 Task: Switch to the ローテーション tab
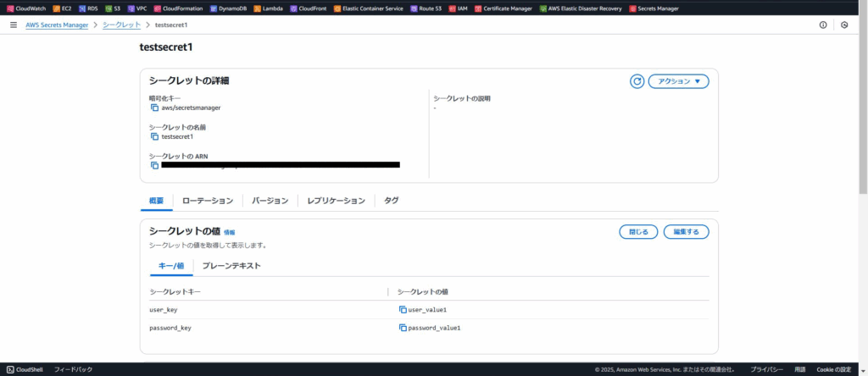tap(208, 201)
